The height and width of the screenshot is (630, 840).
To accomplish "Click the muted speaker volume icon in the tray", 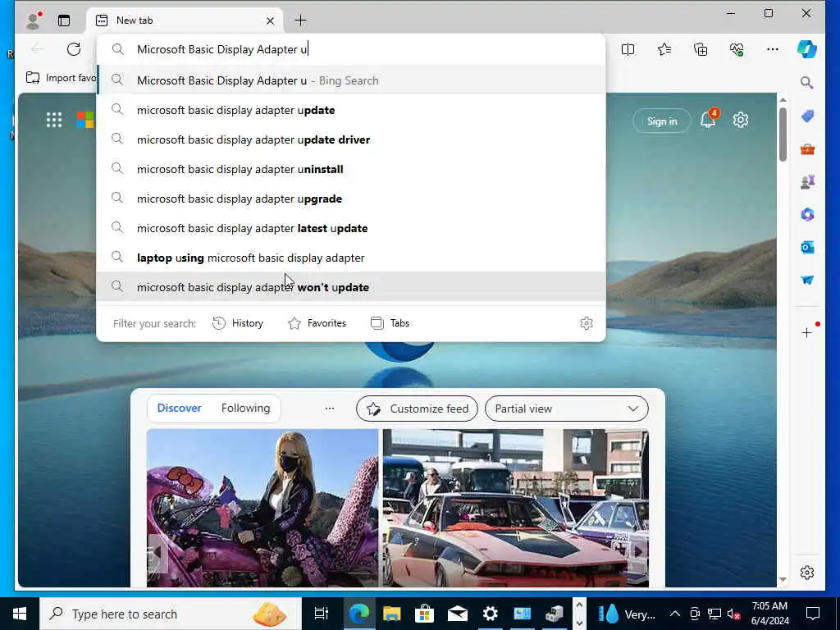I will 734,614.
